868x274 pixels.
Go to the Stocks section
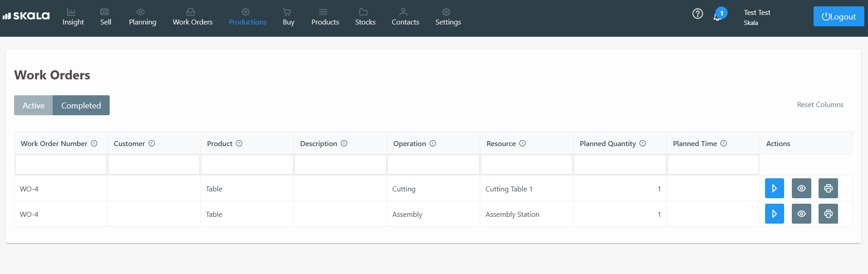click(365, 17)
